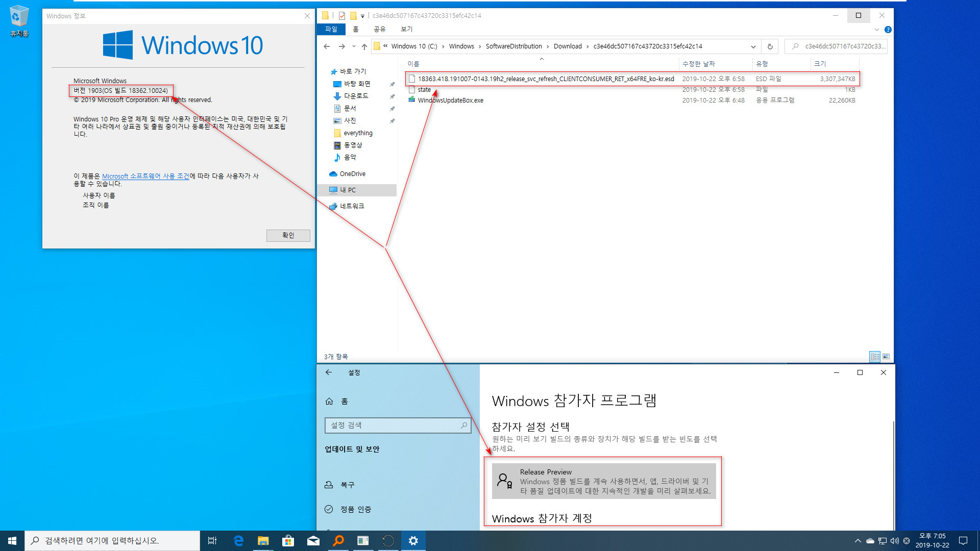Viewport: 980px width, 551px height.
Task: Go forward in File Explorer
Action: point(342,46)
